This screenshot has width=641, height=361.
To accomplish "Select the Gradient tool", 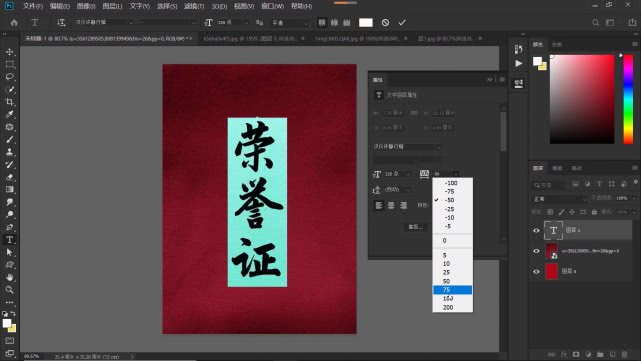I will click(x=9, y=189).
